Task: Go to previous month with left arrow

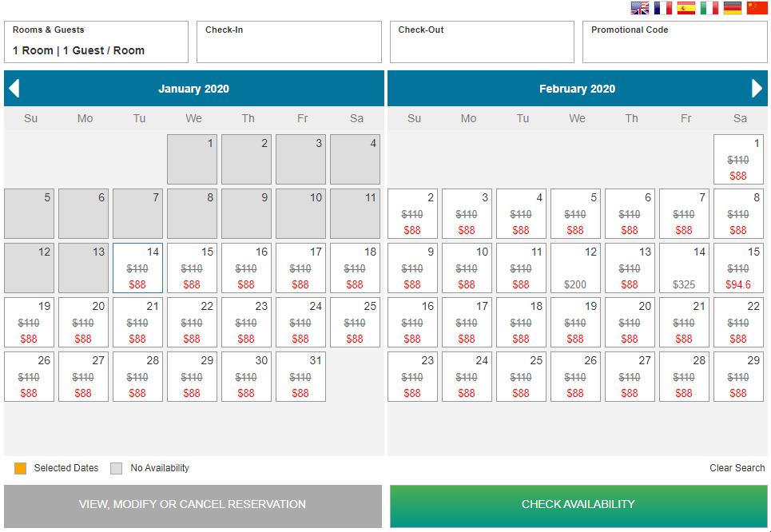Action: click(14, 89)
